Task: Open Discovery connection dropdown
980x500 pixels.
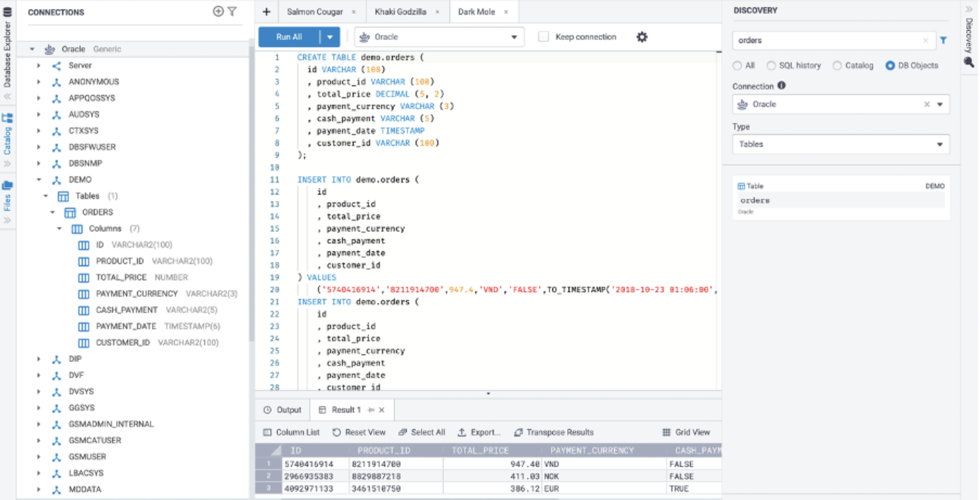Action: 940,104
